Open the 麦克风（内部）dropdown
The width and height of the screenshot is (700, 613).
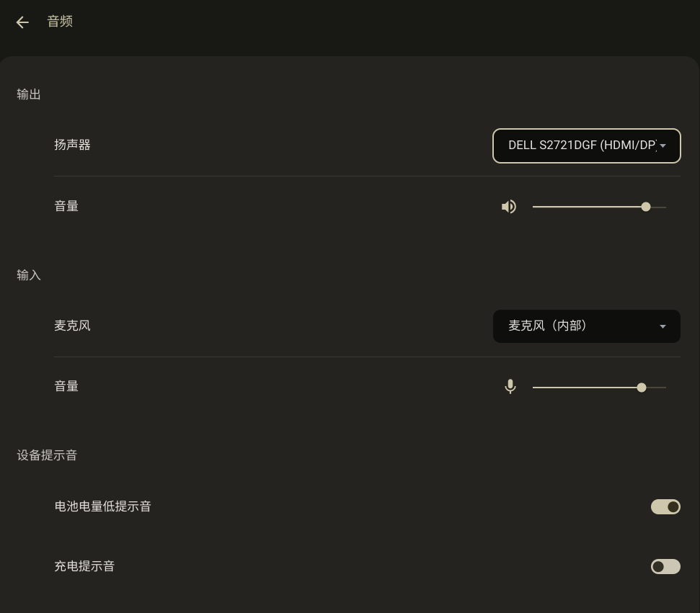click(x=587, y=326)
